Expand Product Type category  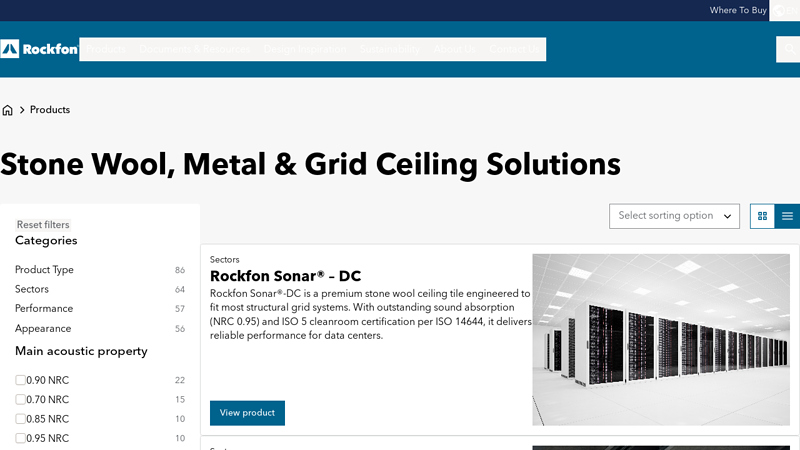tap(99, 269)
